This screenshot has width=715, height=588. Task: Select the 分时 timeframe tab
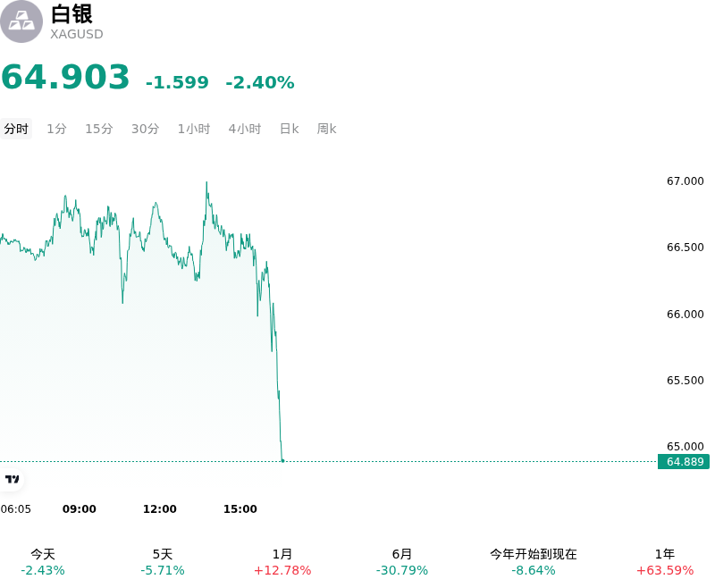16,129
